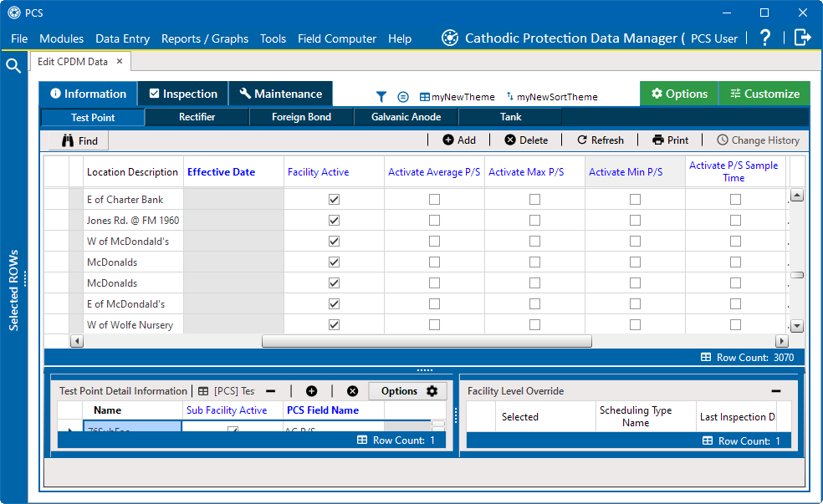Check Activate Average P/S for E of Charter Bank
Screen dimensions: 823x504
434,199
